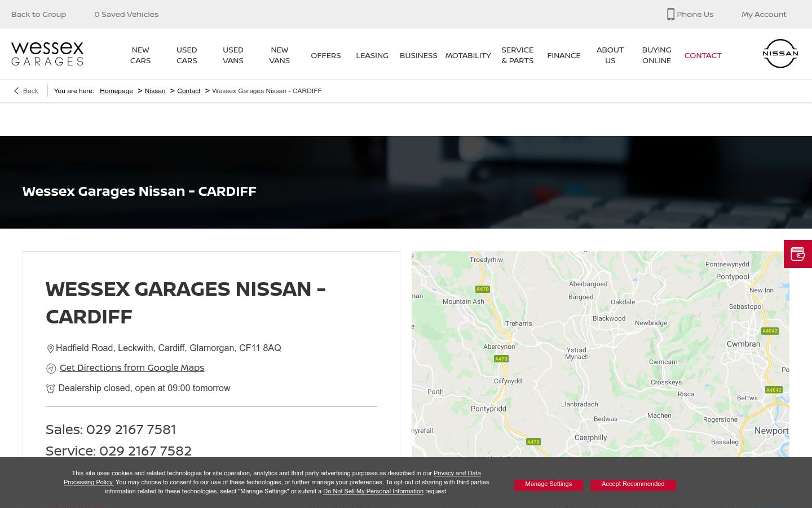Select the Contact menu item
Viewport: 812px width, 508px height.
[703, 55]
